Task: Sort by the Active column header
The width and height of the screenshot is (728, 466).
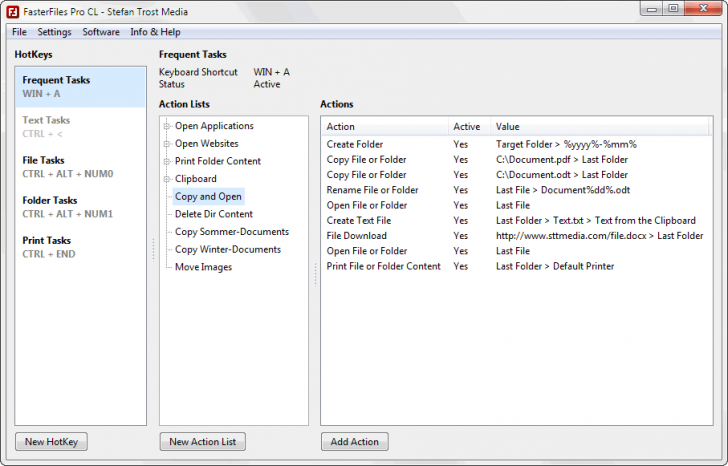Action: [468, 126]
